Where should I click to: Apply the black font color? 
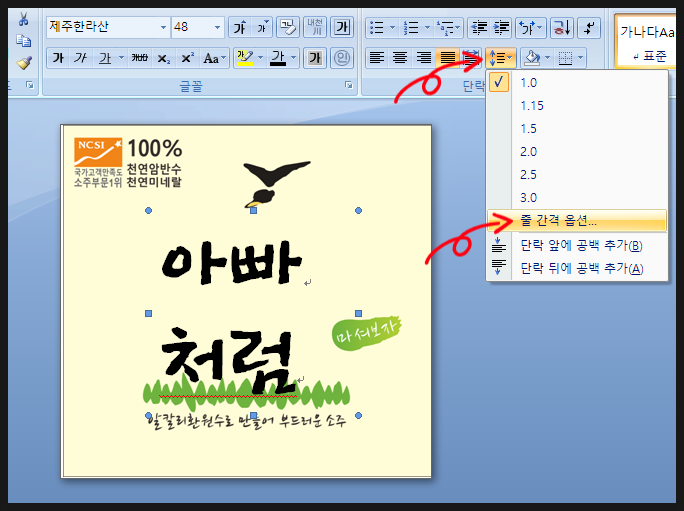[278, 58]
